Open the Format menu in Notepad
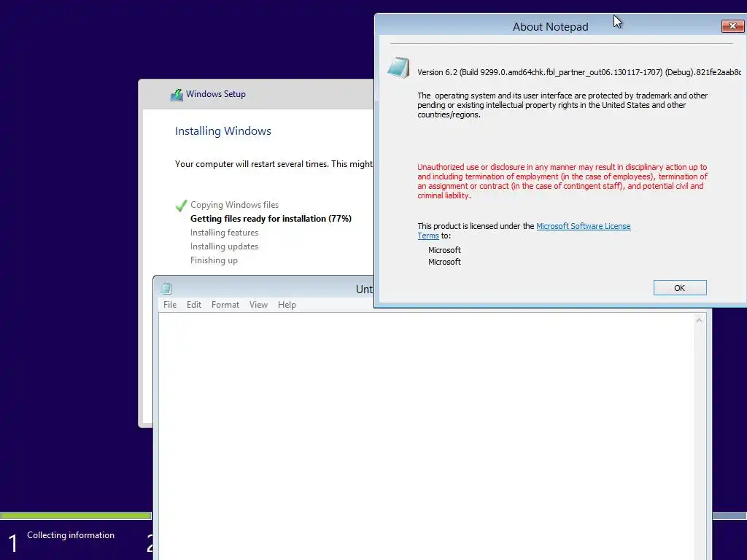 225,305
